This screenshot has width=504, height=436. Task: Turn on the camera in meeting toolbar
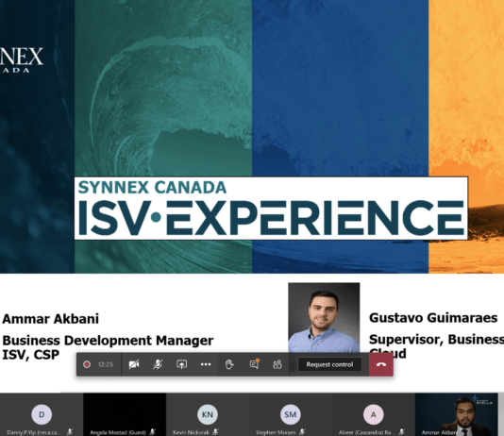tap(134, 364)
